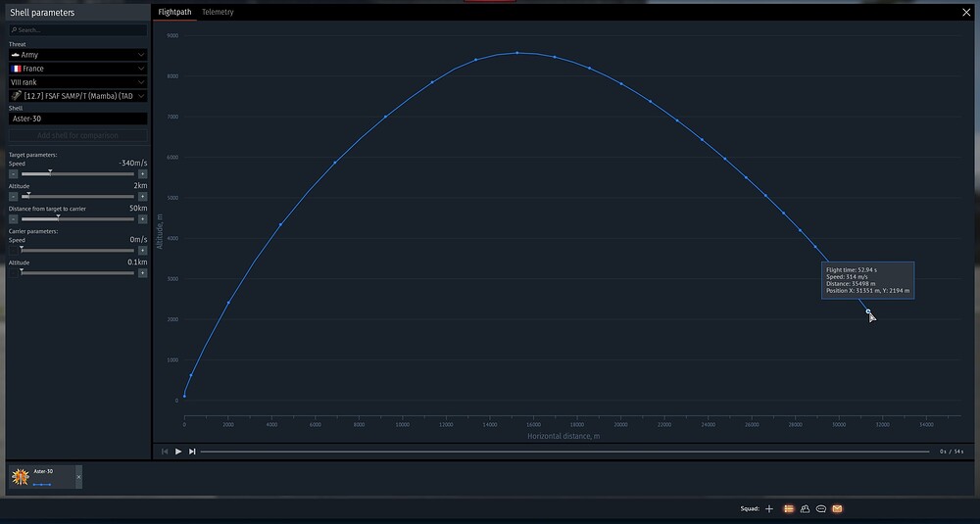Add a squad member with plus icon
The image size is (980, 524).
coord(769,509)
